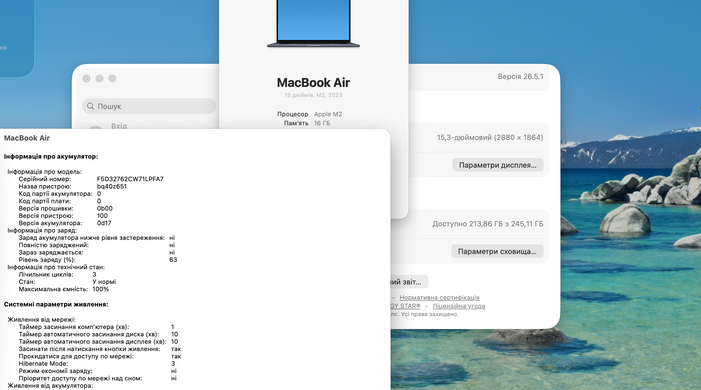
Task: Click the Інформація про модель: line
Action: point(45,172)
